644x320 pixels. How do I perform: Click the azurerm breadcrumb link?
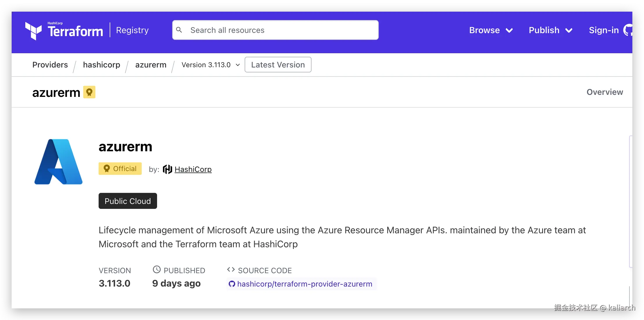pos(151,65)
